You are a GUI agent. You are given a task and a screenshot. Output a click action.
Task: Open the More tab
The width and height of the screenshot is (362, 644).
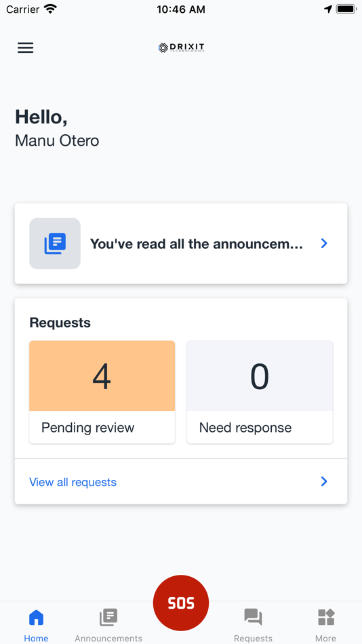[x=326, y=626]
